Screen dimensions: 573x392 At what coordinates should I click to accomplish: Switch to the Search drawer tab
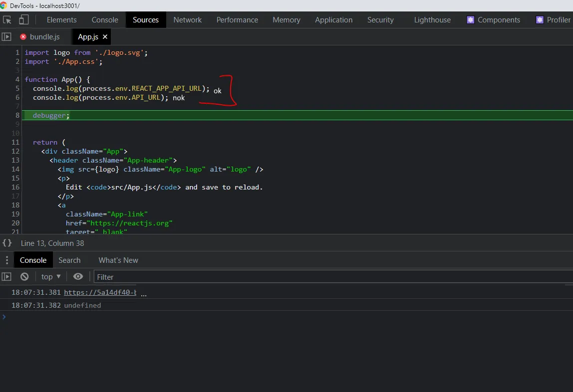(x=69, y=260)
